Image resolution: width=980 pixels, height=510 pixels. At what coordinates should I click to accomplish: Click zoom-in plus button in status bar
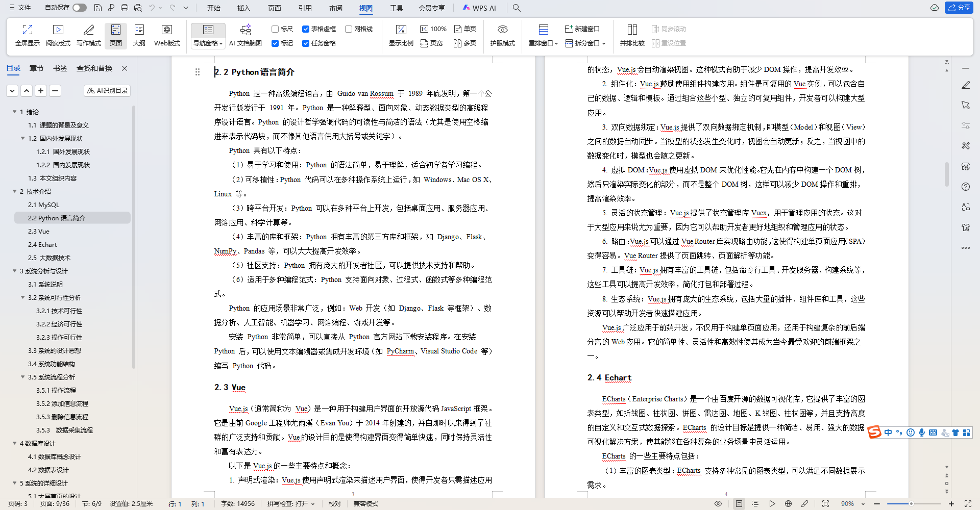[x=951, y=504]
